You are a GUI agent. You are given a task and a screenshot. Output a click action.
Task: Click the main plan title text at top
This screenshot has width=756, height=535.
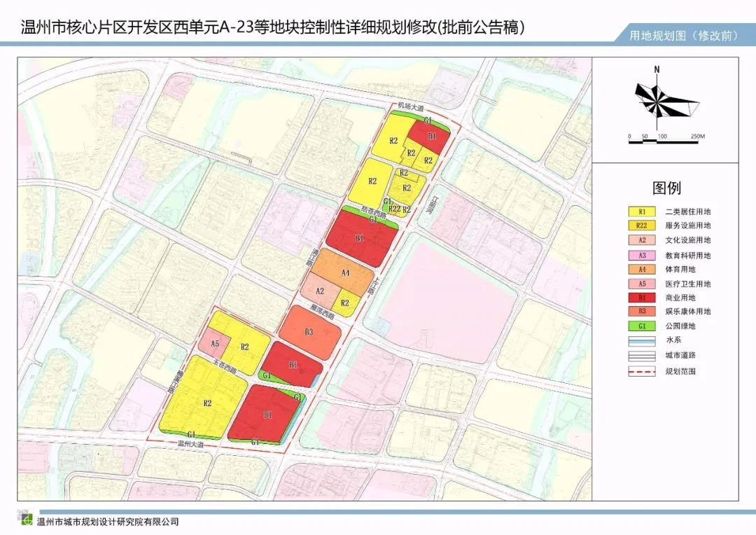coord(272,27)
